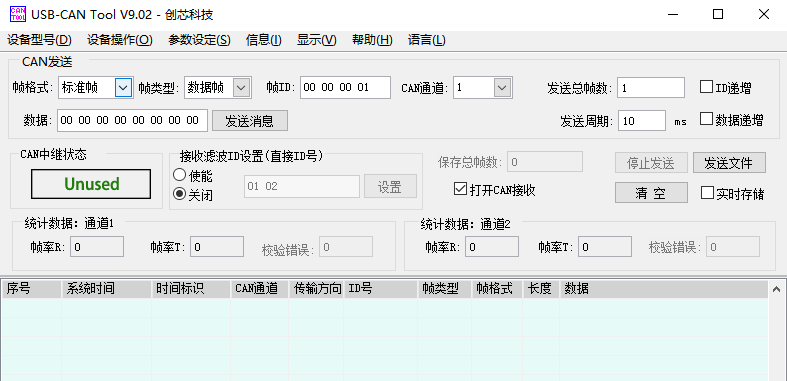Enable the ID递增 checkbox
The image size is (787, 381).
tap(706, 87)
